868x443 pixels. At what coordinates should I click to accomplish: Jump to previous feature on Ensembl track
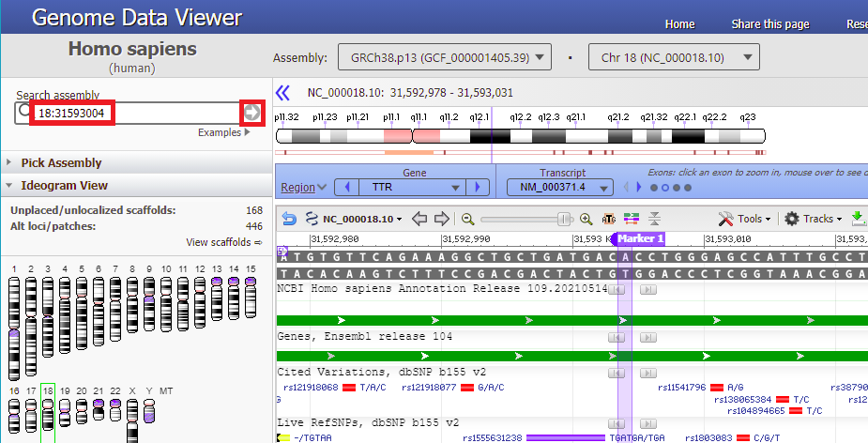(617, 337)
